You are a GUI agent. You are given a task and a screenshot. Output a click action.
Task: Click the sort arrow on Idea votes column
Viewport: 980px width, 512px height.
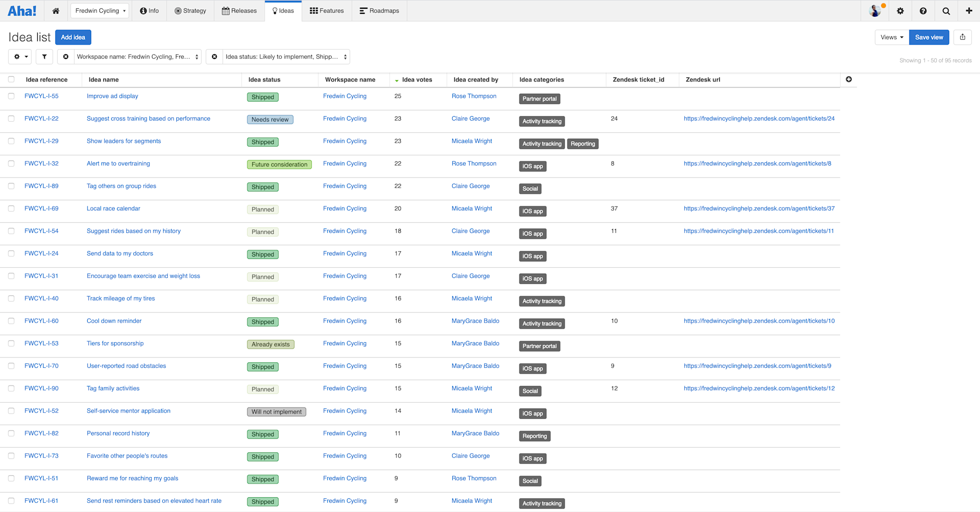(396, 79)
